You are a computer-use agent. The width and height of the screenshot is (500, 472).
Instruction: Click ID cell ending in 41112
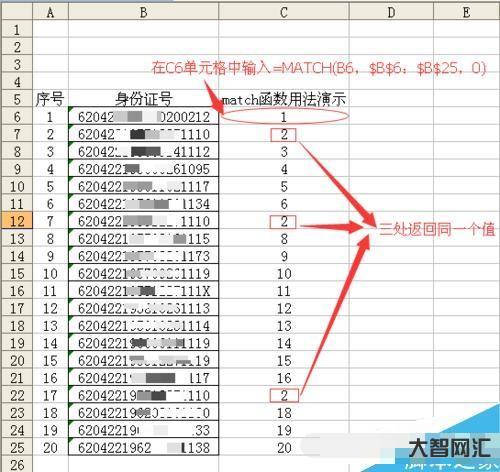(143, 151)
